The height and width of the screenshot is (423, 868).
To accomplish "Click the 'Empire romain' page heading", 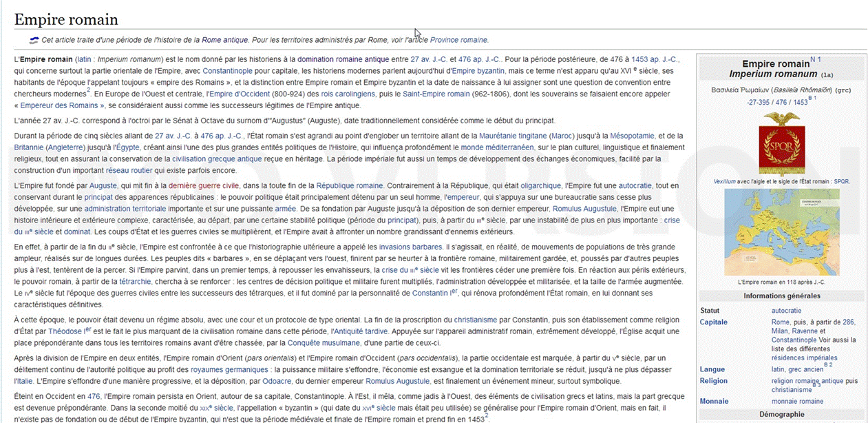I will click(66, 19).
